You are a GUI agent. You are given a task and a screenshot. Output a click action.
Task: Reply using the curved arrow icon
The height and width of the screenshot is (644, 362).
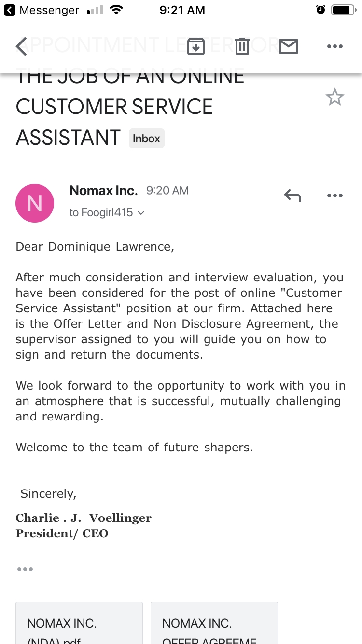(292, 196)
